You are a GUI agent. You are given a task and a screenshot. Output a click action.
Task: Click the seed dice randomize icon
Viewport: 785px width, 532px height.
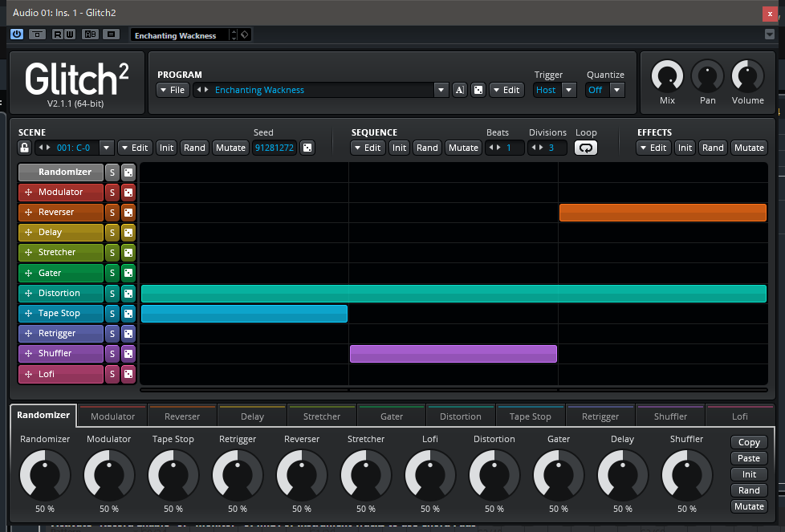(x=307, y=148)
